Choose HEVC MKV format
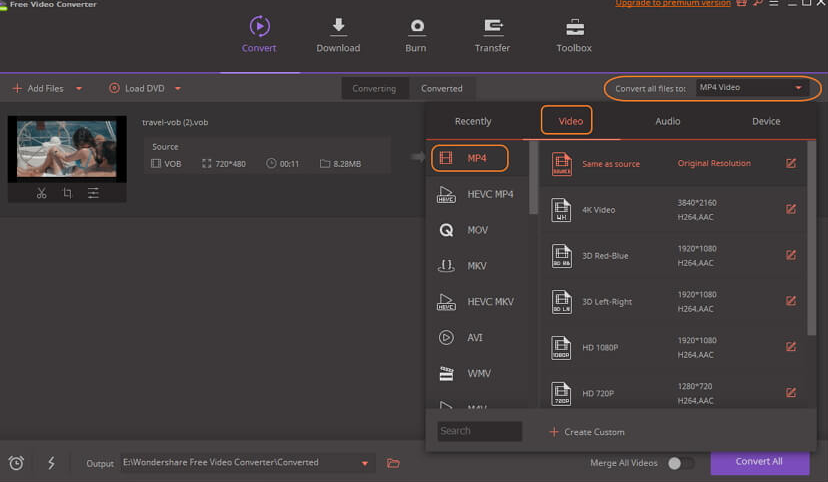Viewport: 828px width, 482px height. tap(476, 302)
